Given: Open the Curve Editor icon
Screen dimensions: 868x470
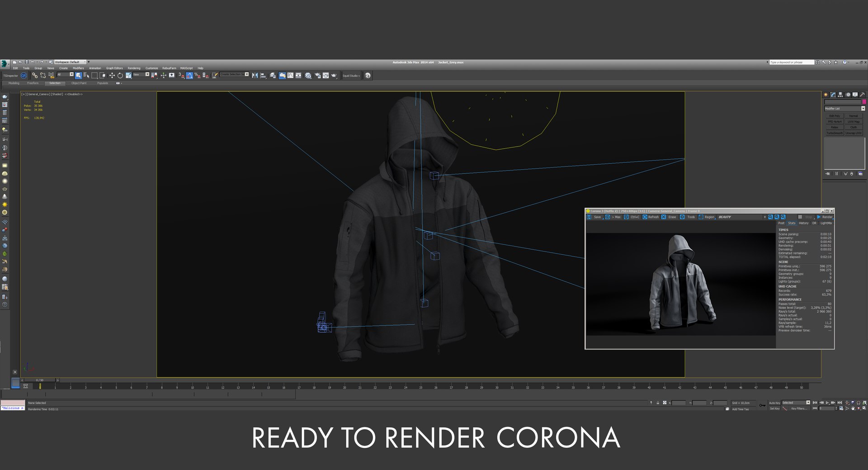Looking at the screenshot, I should tap(290, 76).
